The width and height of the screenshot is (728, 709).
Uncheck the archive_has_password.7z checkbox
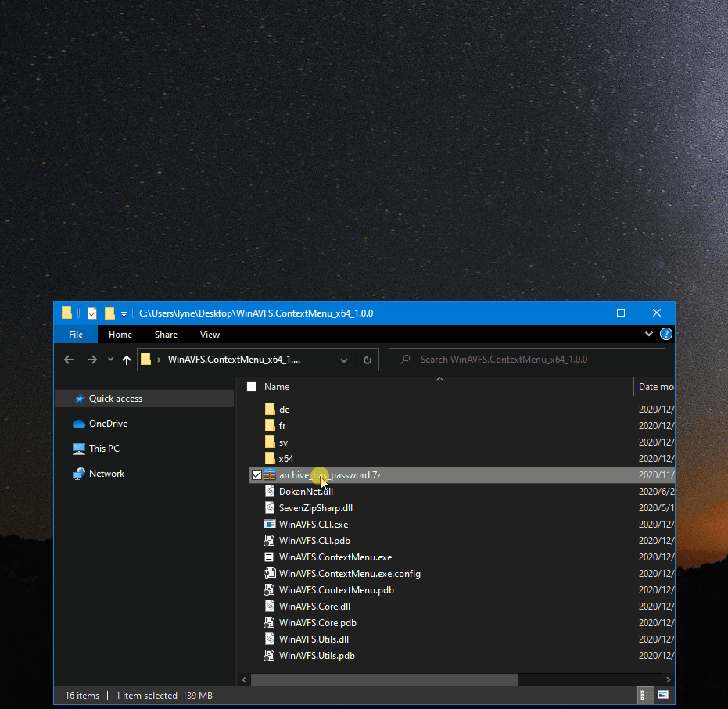256,475
